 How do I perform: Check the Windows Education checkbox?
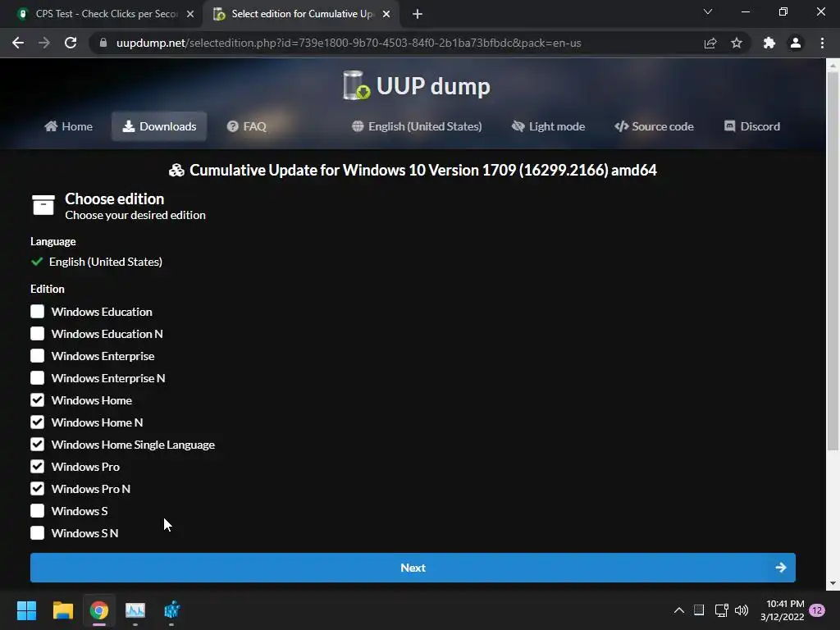coord(37,311)
